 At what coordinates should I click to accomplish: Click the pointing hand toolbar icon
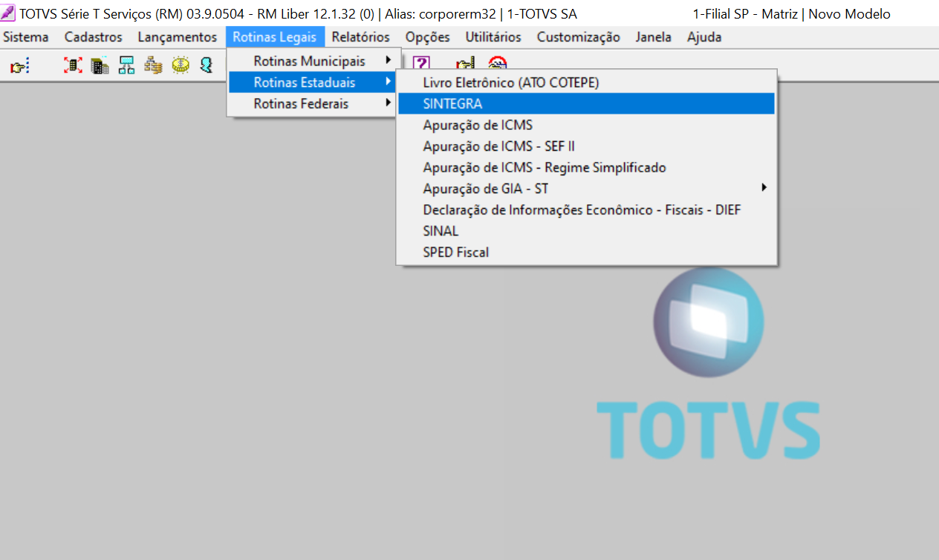pyautogui.click(x=19, y=66)
